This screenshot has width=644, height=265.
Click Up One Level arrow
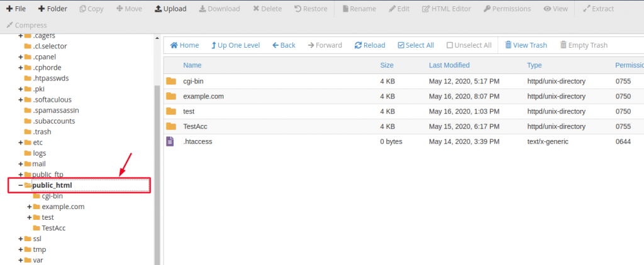[214, 45]
